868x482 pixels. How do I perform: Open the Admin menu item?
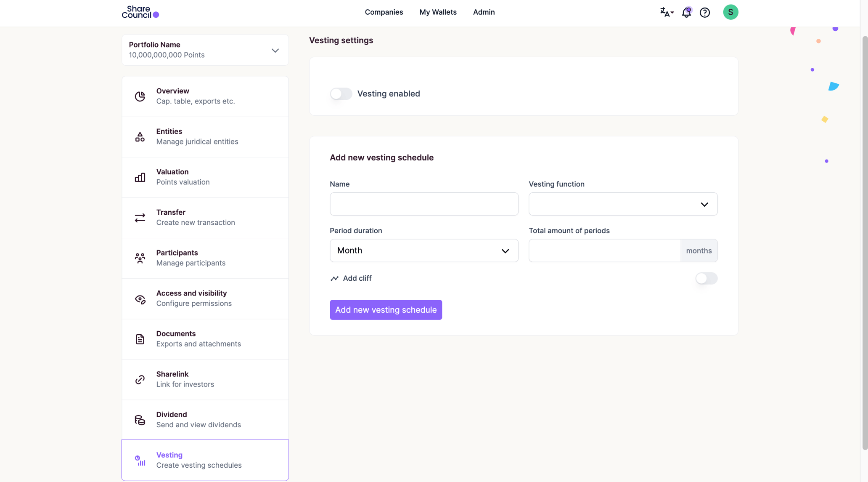[483, 12]
